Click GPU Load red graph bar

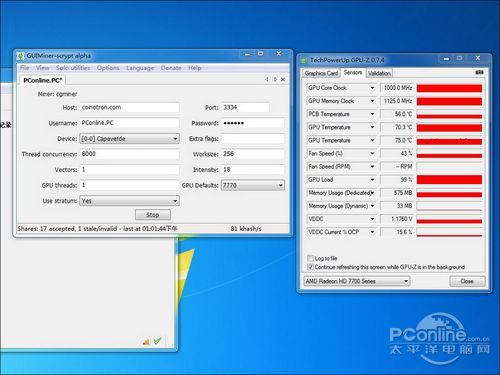449,180
